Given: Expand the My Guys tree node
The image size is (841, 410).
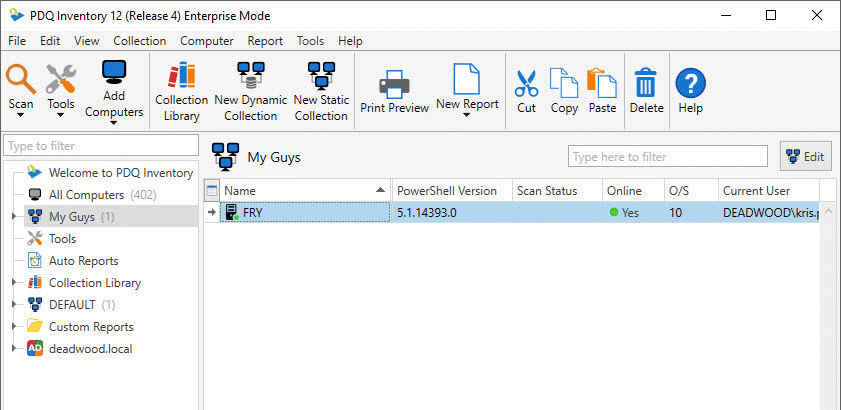Looking at the screenshot, I should (x=14, y=217).
